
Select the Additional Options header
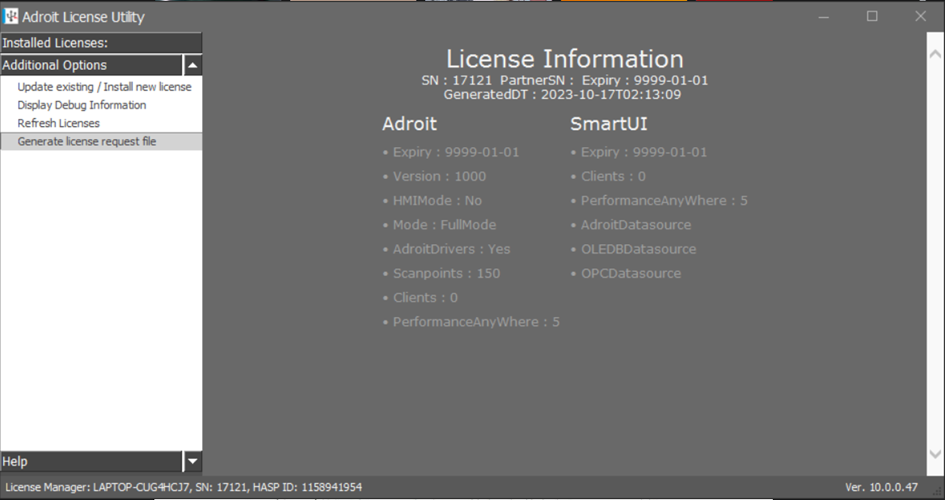(x=91, y=65)
